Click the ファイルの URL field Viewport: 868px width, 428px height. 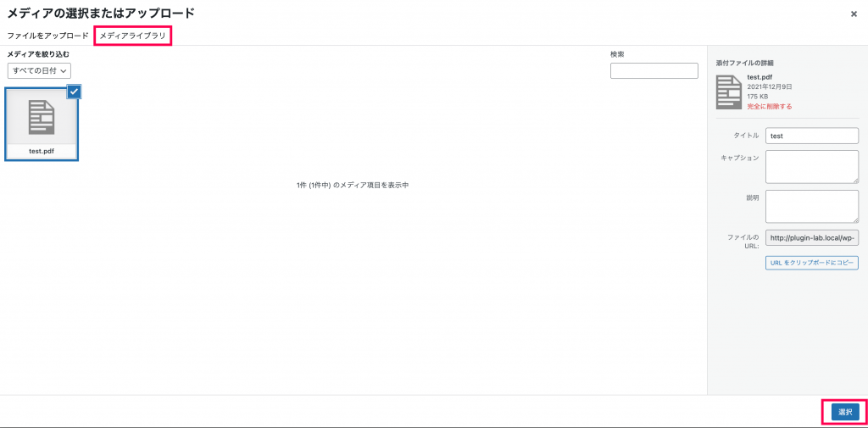pos(811,237)
